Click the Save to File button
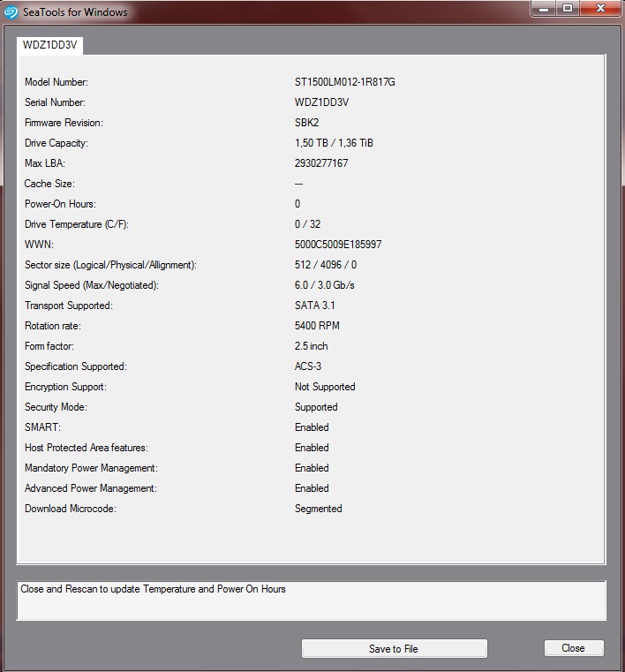 pyautogui.click(x=394, y=649)
